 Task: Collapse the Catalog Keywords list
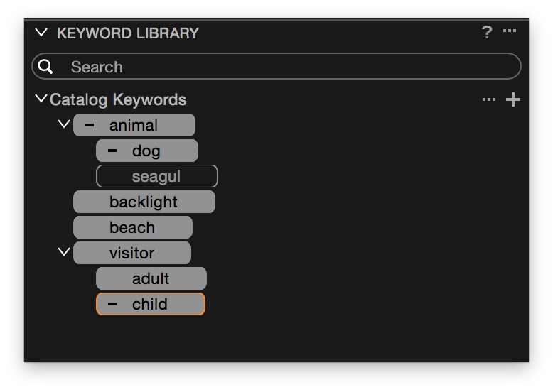coord(41,99)
